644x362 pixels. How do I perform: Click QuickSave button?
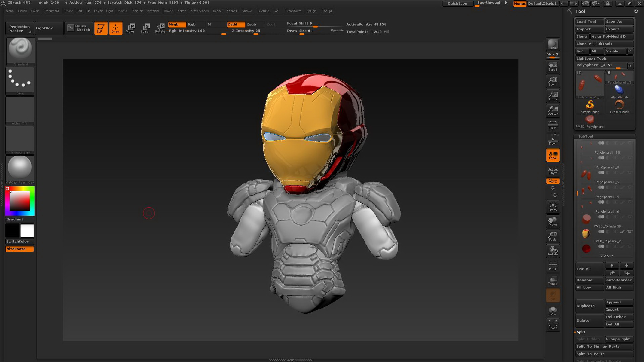458,4
